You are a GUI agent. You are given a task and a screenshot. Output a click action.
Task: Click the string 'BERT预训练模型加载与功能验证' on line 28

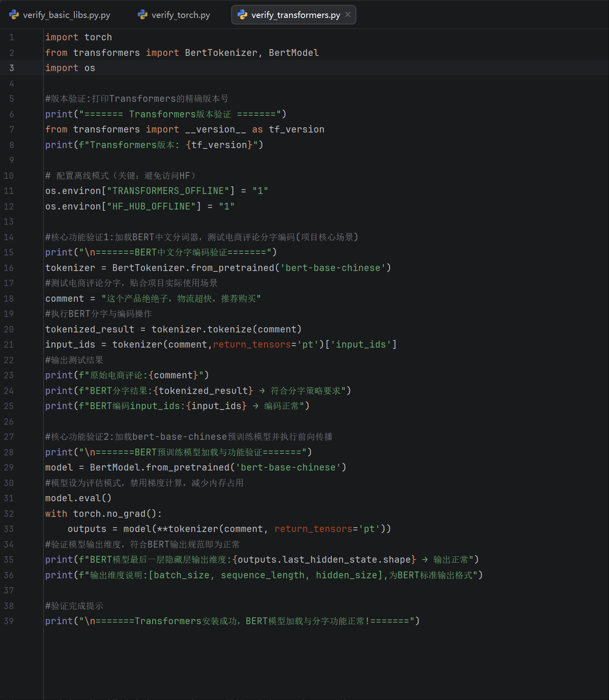coord(198,452)
